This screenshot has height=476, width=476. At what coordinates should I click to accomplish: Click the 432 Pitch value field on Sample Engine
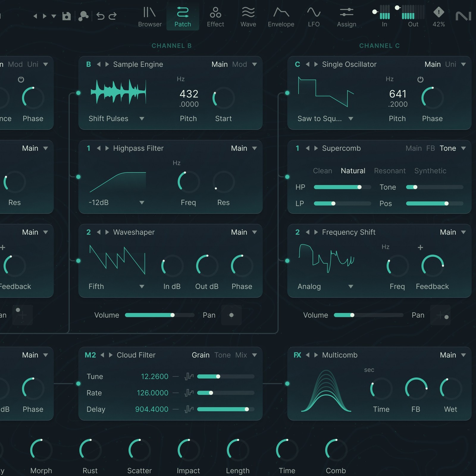pyautogui.click(x=188, y=94)
